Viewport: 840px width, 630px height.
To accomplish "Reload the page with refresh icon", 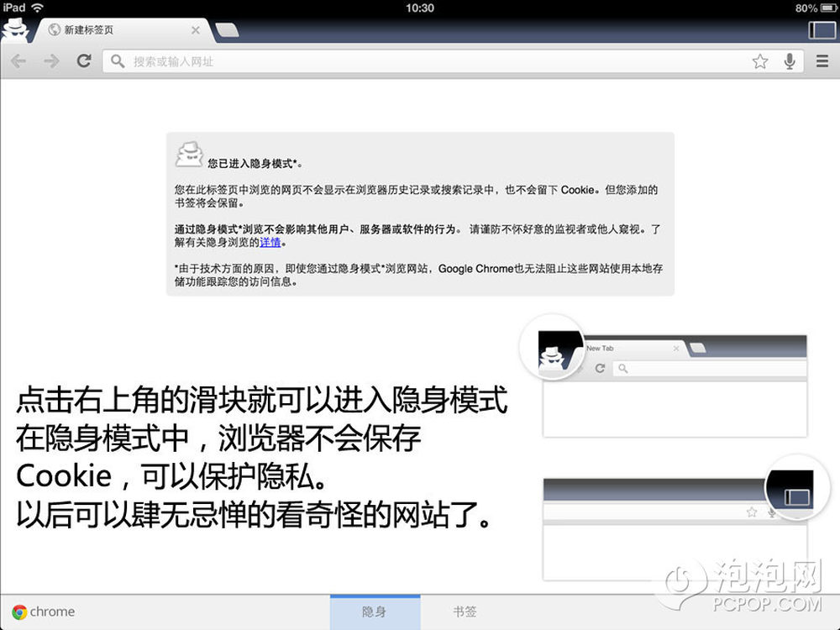I will (84, 60).
